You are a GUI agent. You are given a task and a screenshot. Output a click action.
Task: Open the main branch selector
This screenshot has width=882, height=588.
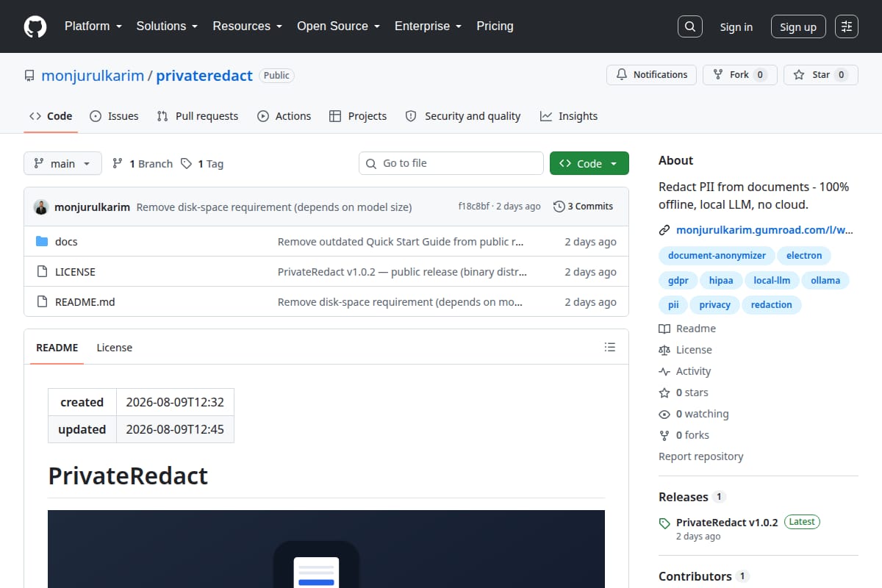click(62, 163)
